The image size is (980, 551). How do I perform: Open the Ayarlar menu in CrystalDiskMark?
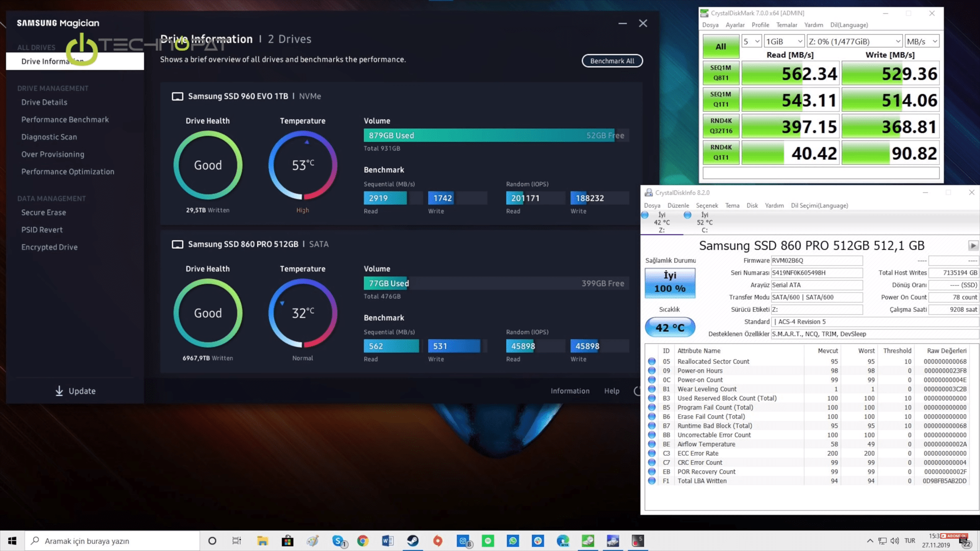(734, 25)
